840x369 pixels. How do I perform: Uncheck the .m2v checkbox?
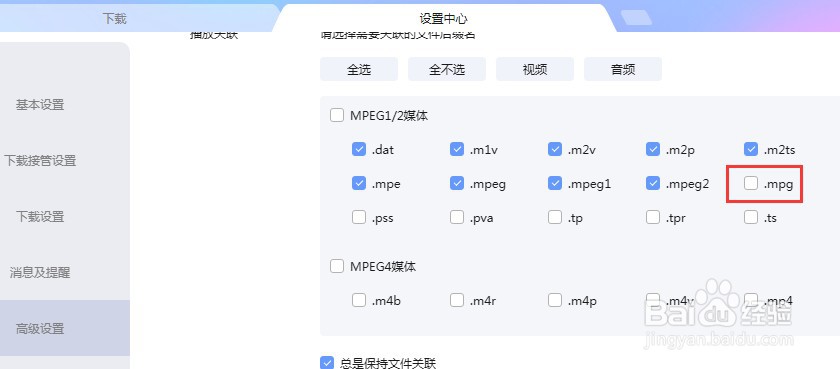point(555,149)
